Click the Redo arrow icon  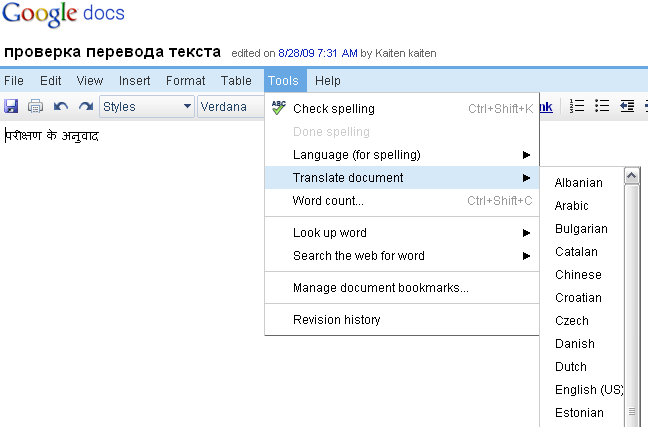[x=86, y=107]
